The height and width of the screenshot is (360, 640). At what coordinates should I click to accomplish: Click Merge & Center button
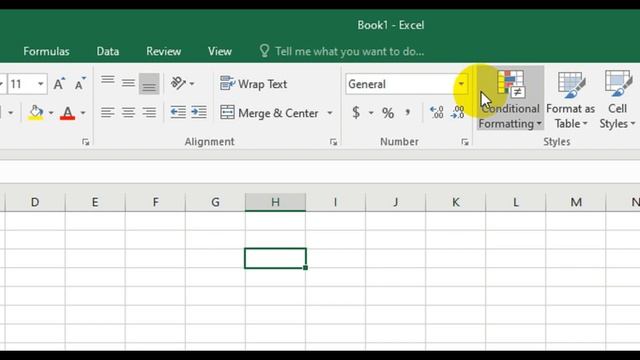[x=269, y=113]
